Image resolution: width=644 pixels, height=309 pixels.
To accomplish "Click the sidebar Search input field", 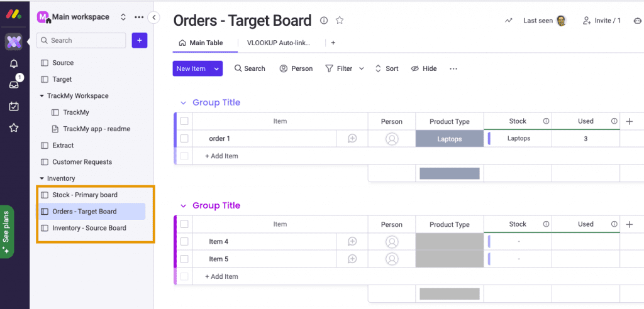I will [81, 41].
